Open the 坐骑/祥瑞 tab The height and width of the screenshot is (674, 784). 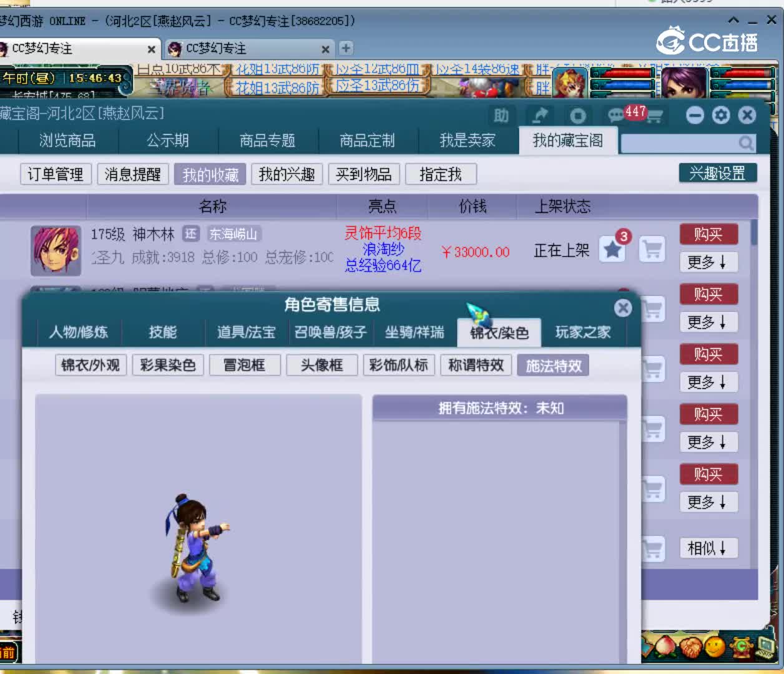point(414,332)
